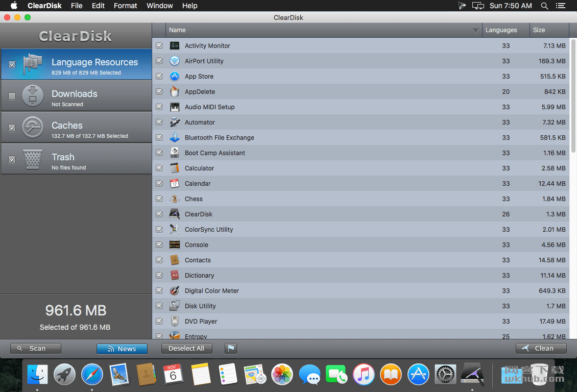Image resolution: width=577 pixels, height=392 pixels.
Task: Uncheck the Calendar row checkbox
Action: click(x=159, y=184)
